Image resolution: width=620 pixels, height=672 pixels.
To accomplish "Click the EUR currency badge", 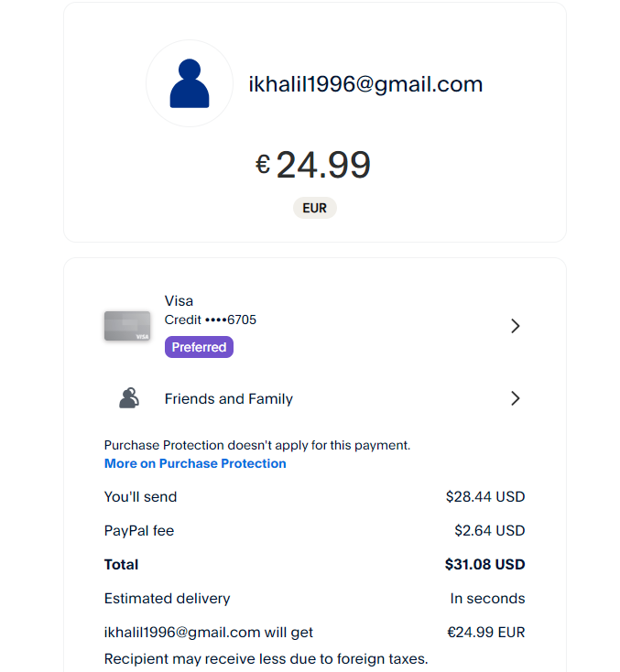I will tap(314, 208).
